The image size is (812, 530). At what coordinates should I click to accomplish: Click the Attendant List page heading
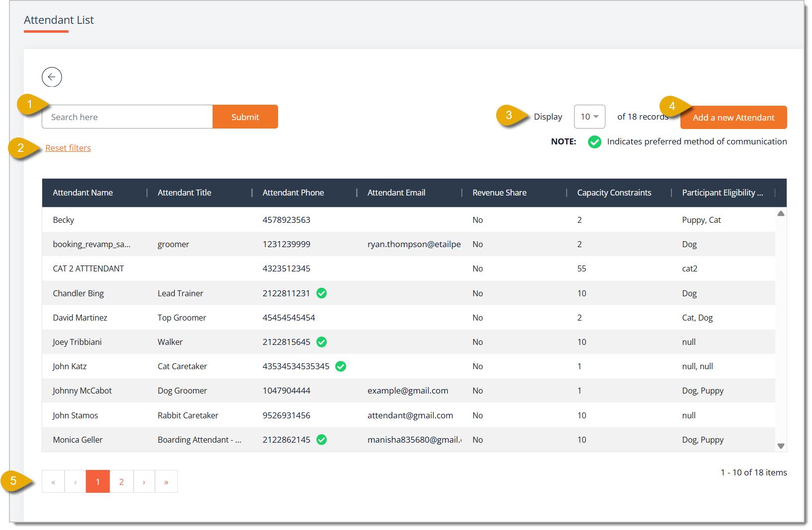pyautogui.click(x=59, y=20)
